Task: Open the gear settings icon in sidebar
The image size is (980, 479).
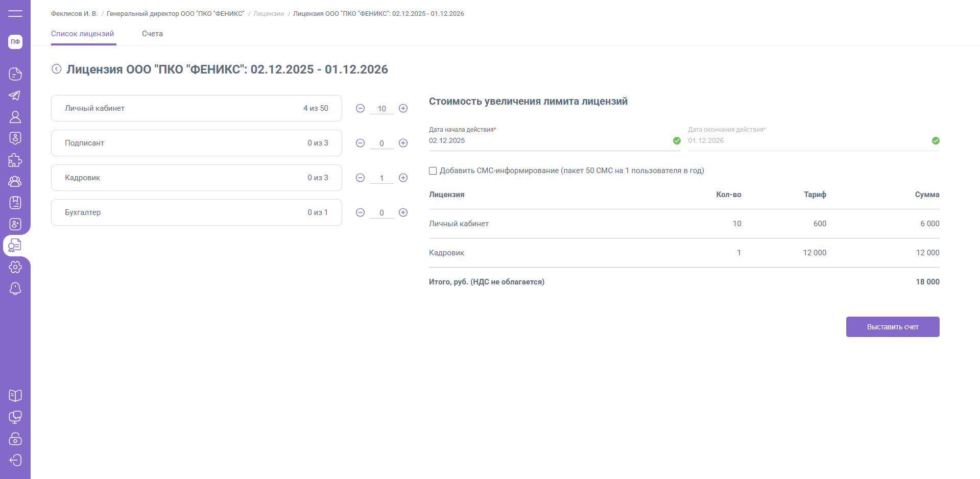Action: tap(15, 267)
